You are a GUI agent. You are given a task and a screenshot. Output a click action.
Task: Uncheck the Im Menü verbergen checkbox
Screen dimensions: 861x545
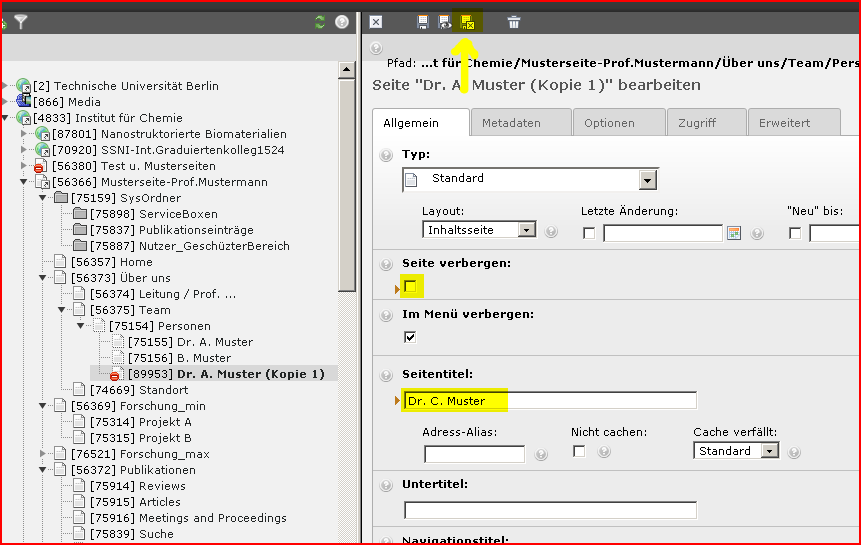410,337
